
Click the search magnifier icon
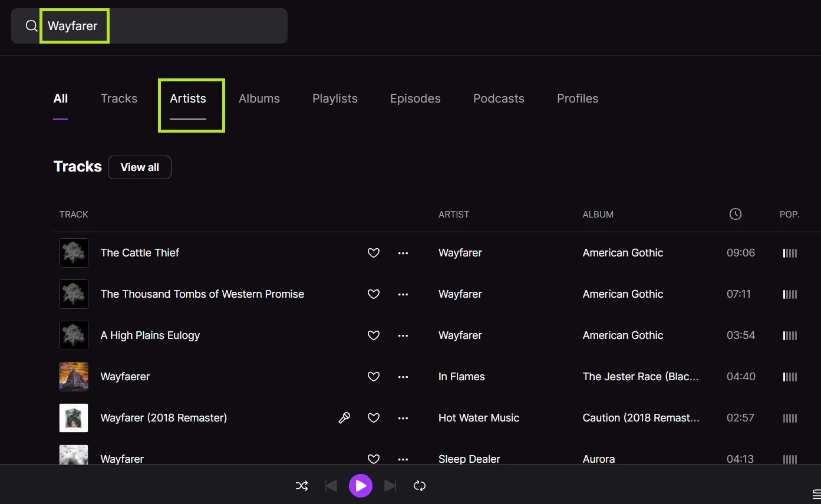point(31,26)
